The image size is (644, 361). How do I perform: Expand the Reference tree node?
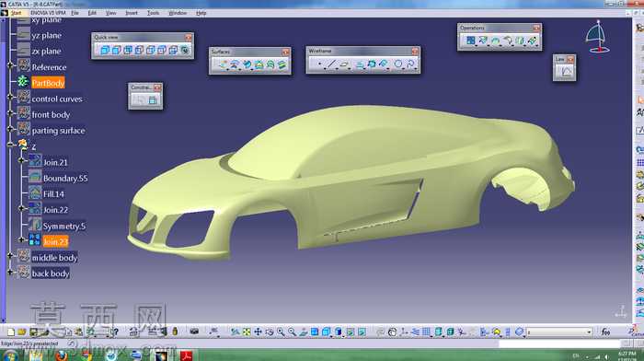pyautogui.click(x=10, y=65)
